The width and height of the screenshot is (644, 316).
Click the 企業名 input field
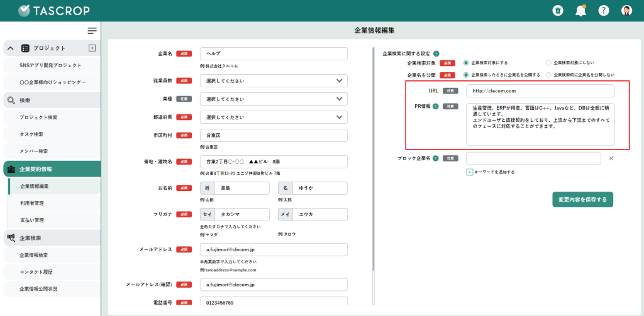point(274,54)
